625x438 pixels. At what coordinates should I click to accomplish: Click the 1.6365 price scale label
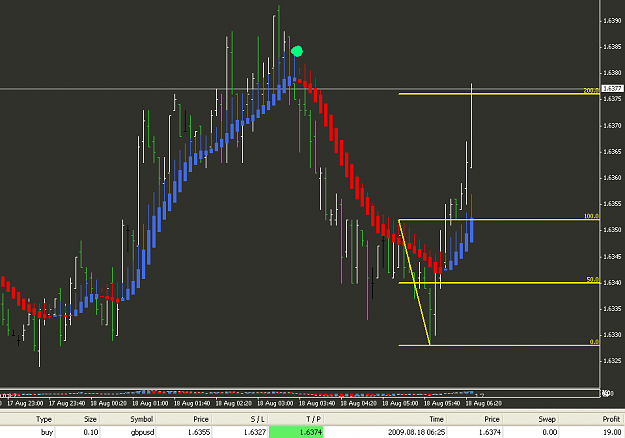pos(612,151)
